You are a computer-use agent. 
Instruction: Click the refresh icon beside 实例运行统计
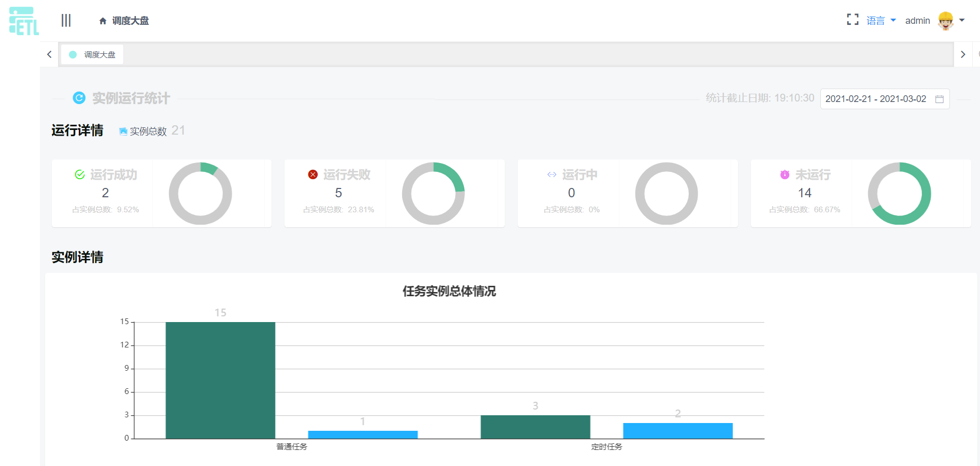tap(79, 98)
